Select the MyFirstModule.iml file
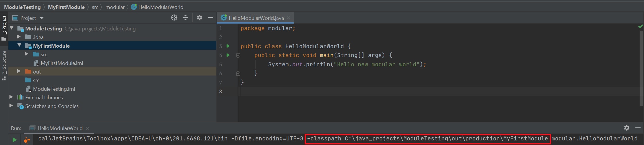 62,63
